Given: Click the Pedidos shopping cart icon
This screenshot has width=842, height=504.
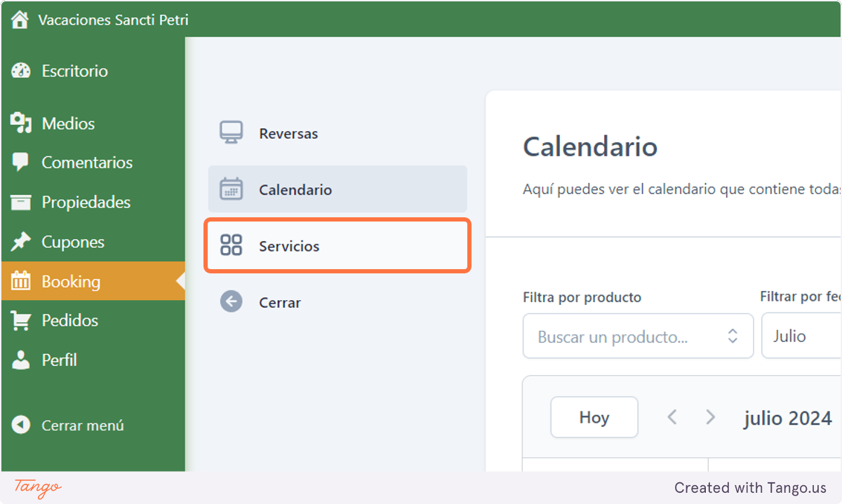Looking at the screenshot, I should tap(21, 321).
